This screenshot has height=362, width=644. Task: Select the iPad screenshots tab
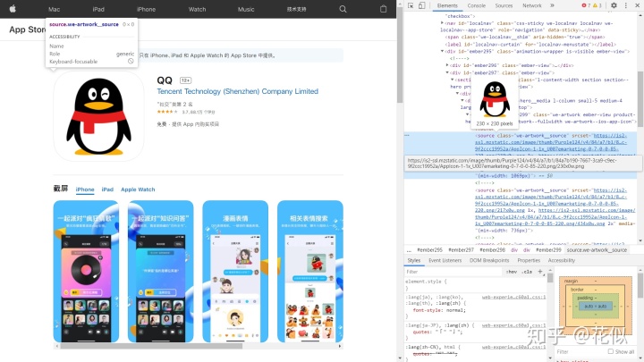[107, 189]
